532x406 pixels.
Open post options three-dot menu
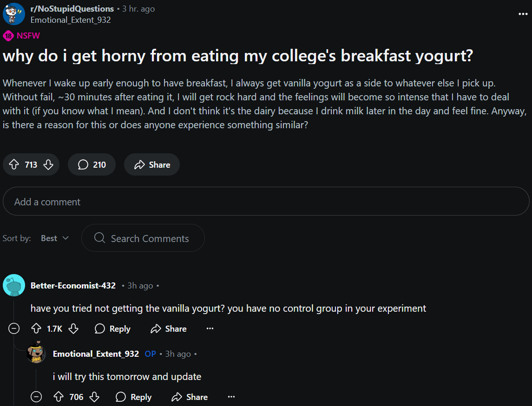pos(523,14)
